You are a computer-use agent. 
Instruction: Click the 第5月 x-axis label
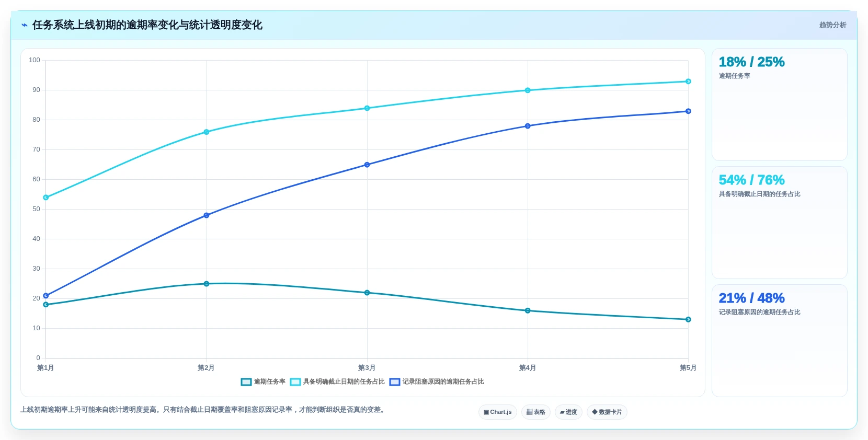688,368
